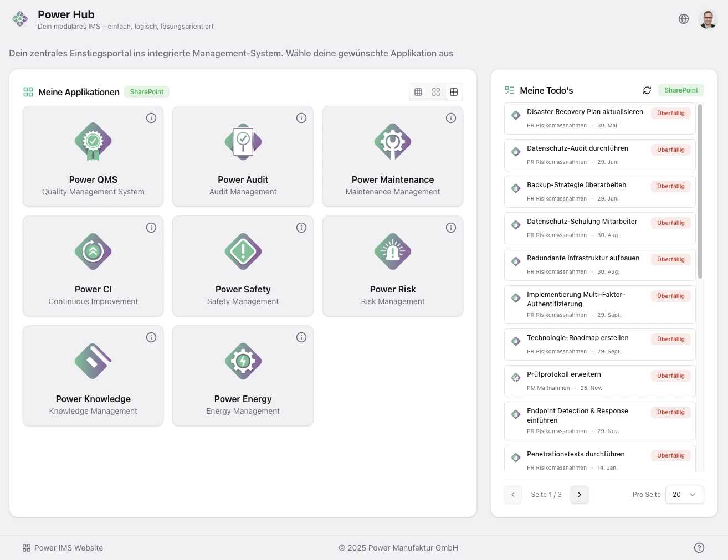
Task: Switch to the small grid view
Action: (418, 92)
